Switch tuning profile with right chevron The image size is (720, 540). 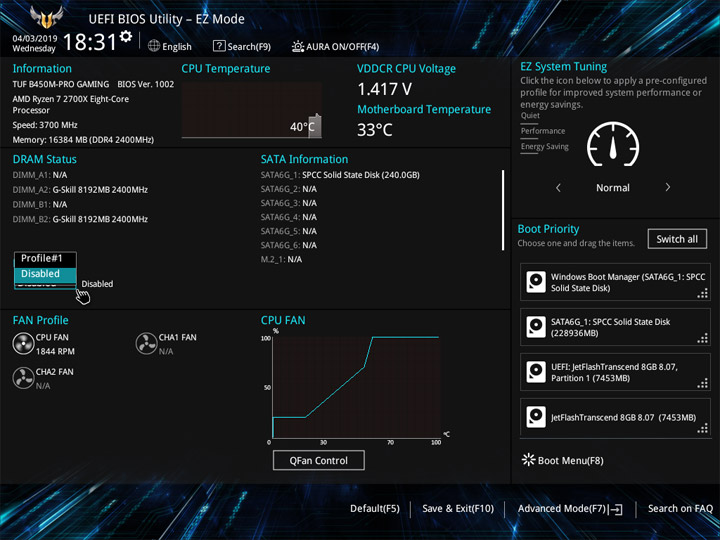pyautogui.click(x=668, y=187)
